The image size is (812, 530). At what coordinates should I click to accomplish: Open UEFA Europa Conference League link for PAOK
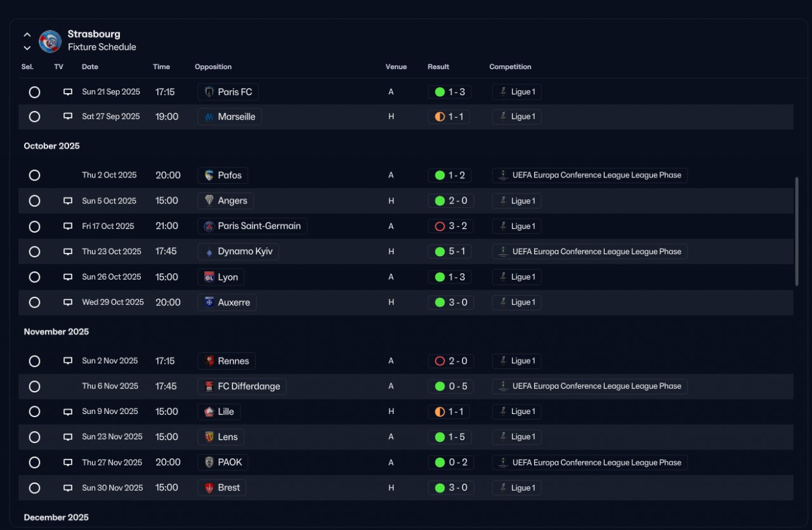[x=590, y=462]
